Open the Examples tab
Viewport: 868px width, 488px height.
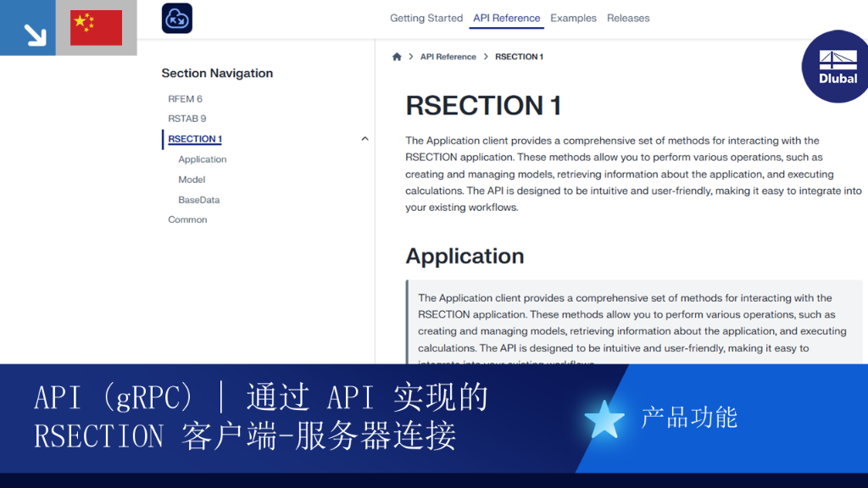(574, 18)
